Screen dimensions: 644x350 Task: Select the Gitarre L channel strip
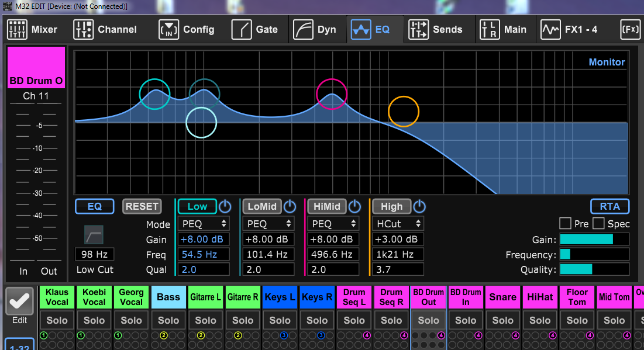(x=205, y=297)
